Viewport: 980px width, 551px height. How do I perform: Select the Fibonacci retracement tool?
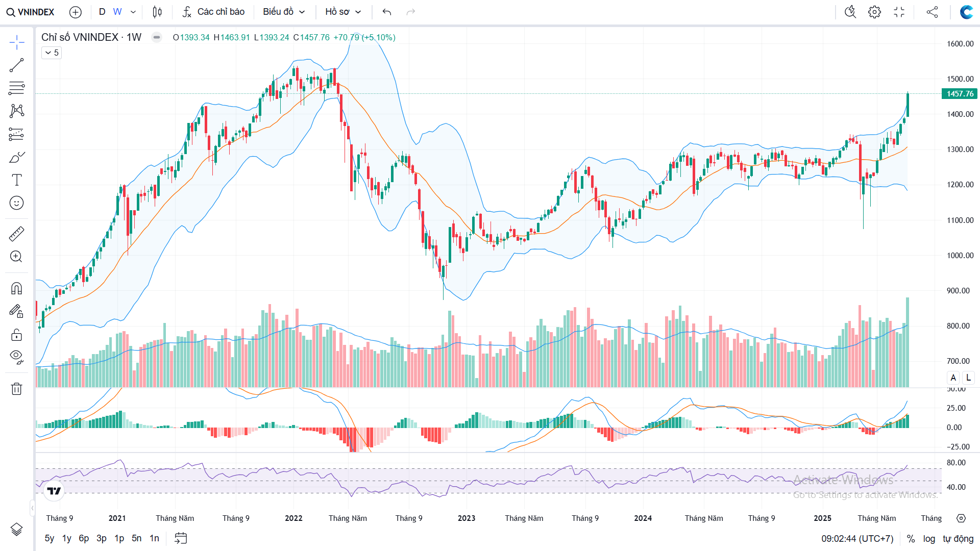coord(16,88)
